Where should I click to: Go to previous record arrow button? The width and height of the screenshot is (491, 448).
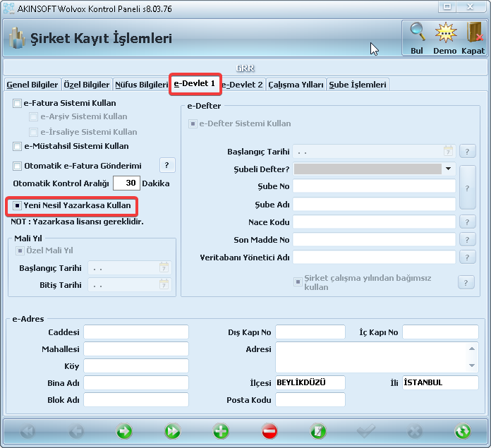pyautogui.click(x=76, y=432)
